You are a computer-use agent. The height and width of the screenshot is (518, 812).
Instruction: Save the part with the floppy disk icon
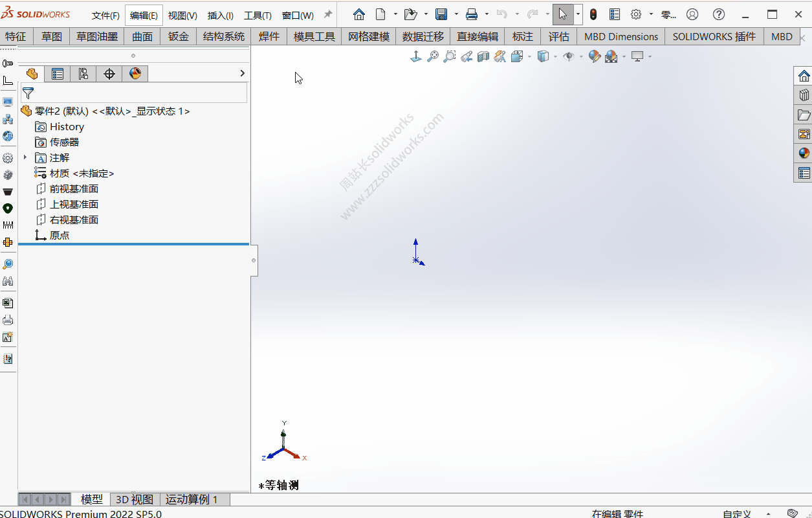(441, 14)
